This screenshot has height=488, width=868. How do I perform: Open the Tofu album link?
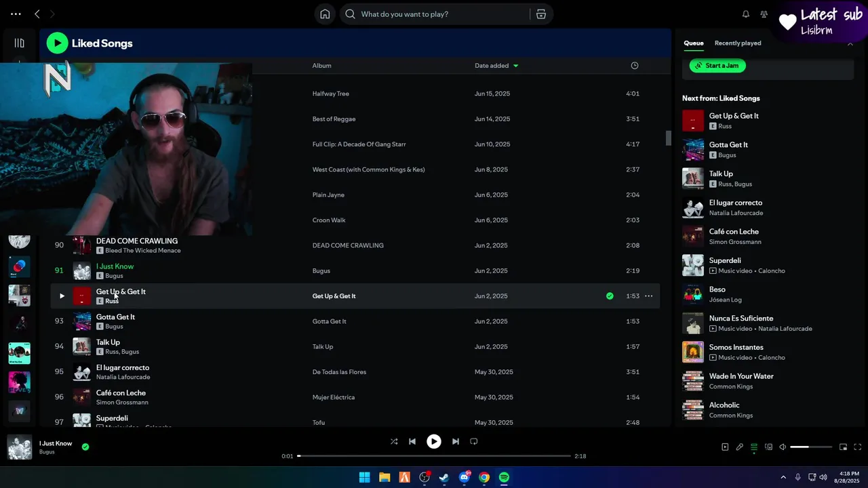click(319, 422)
